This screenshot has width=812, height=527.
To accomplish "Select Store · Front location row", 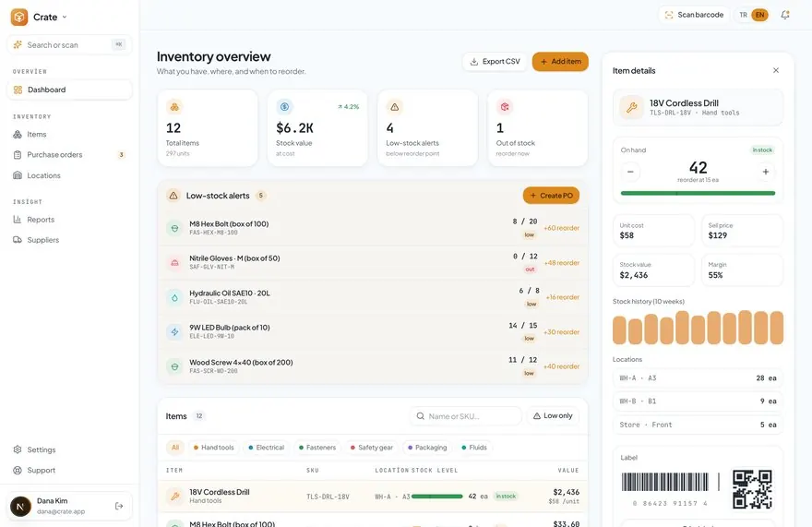I will click(x=698, y=425).
